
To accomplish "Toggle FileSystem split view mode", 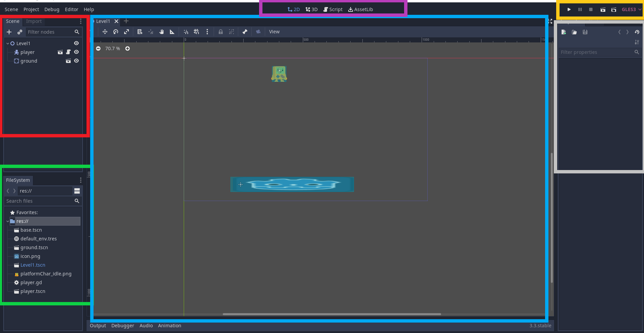I will pos(77,191).
